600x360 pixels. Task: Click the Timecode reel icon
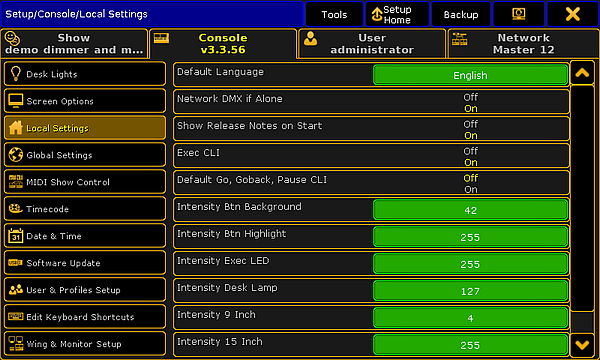click(x=16, y=209)
